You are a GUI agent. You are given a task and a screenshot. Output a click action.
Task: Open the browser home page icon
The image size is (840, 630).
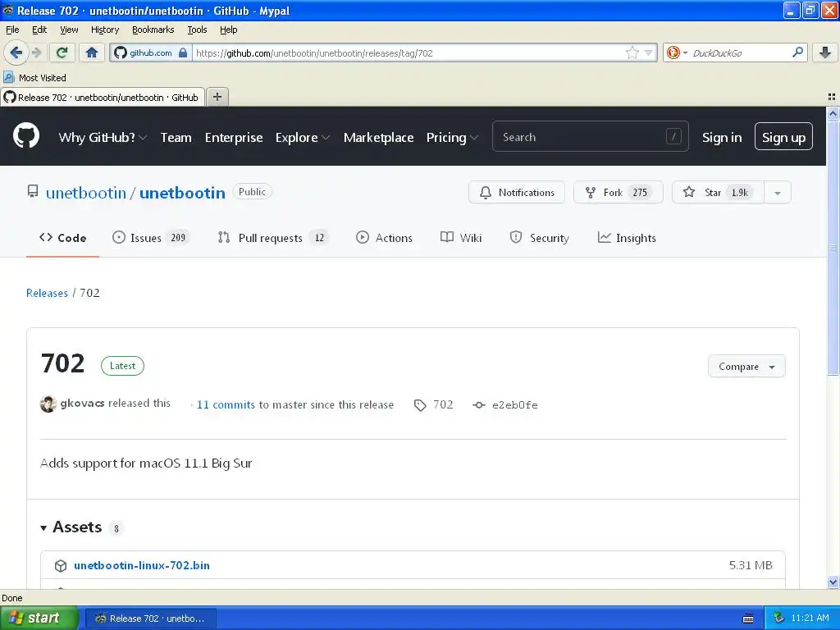pyautogui.click(x=92, y=52)
